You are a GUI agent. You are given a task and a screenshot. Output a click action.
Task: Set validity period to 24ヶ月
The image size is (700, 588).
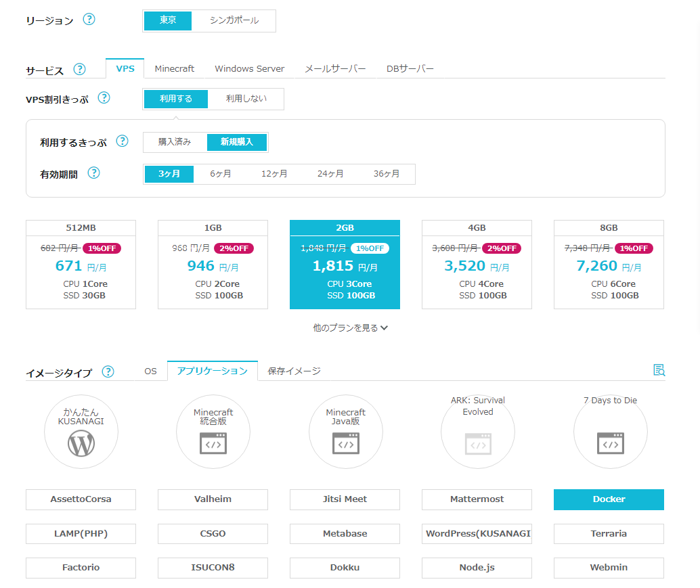point(330,174)
